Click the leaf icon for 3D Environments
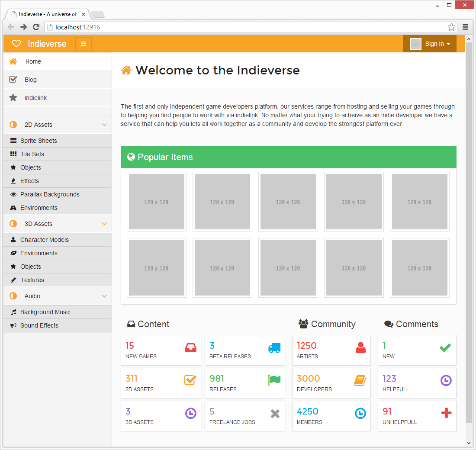Image resolution: width=476 pixels, height=450 pixels. point(13,253)
